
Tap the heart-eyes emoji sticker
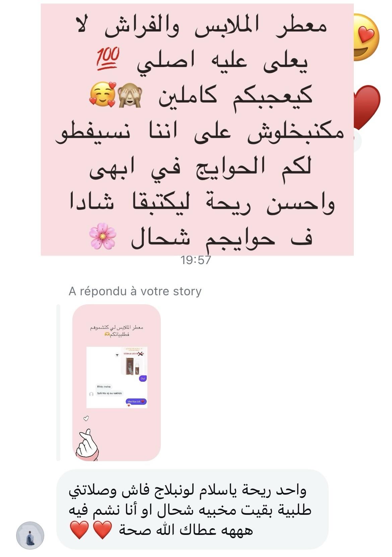367,37
